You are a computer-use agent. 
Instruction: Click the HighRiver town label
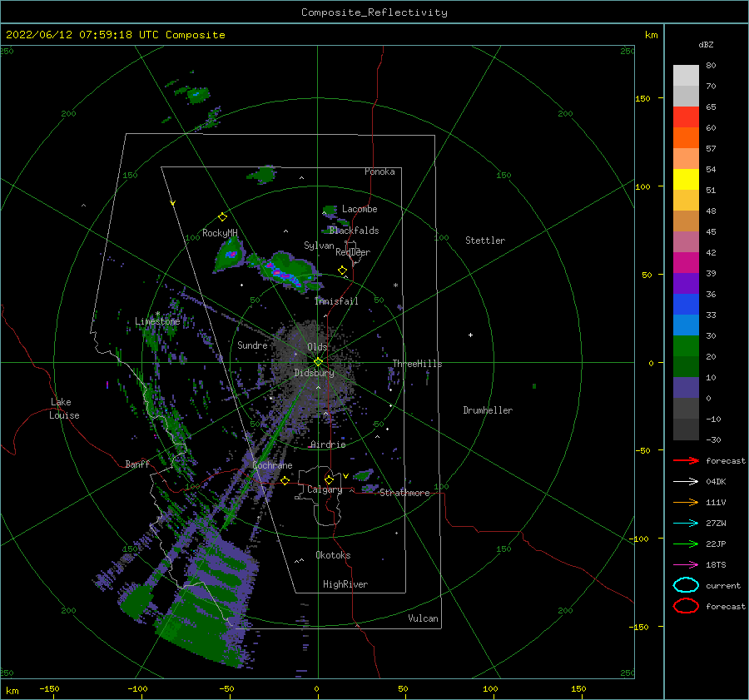345,584
